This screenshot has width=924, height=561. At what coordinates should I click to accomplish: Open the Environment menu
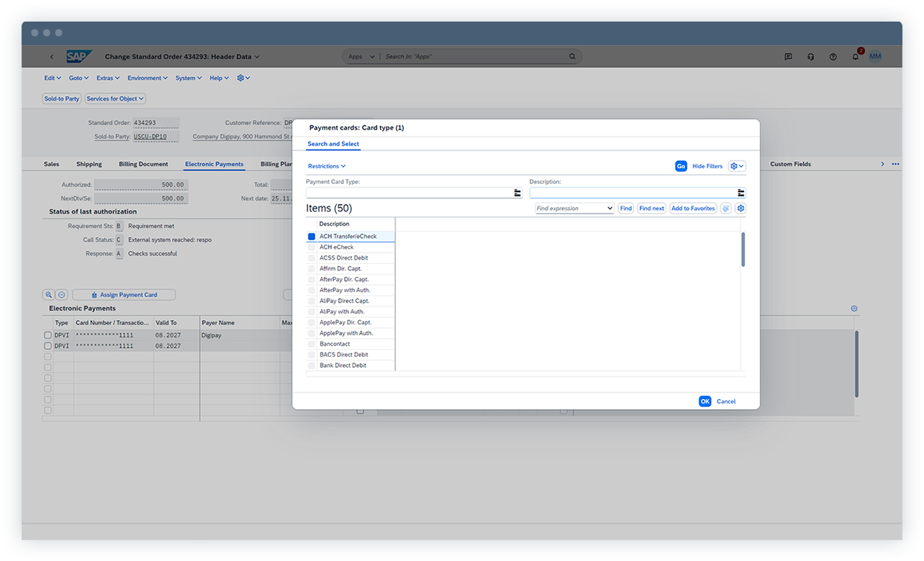pyautogui.click(x=147, y=78)
